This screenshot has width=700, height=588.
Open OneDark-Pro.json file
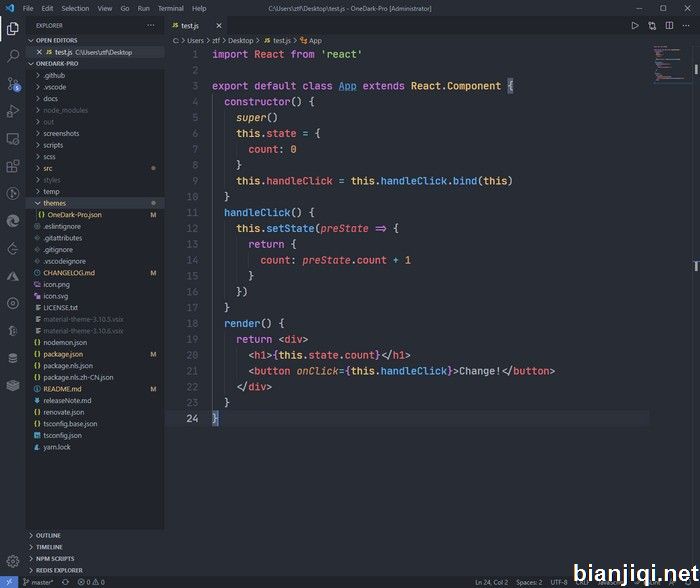point(95,215)
